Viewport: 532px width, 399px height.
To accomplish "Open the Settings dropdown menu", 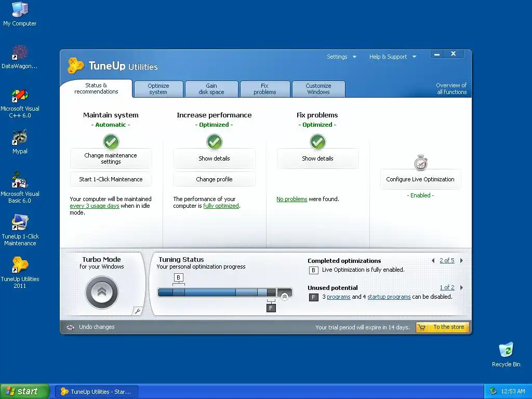I will point(341,57).
